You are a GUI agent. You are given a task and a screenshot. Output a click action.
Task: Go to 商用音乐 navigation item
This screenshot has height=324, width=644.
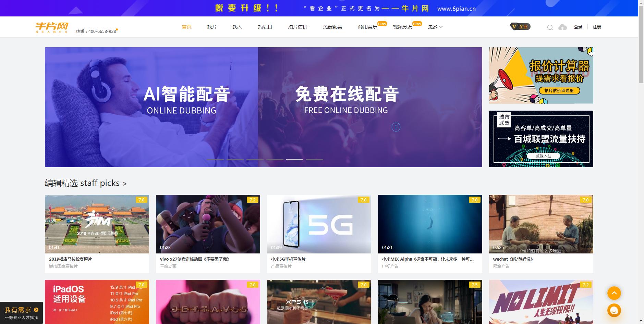point(368,27)
